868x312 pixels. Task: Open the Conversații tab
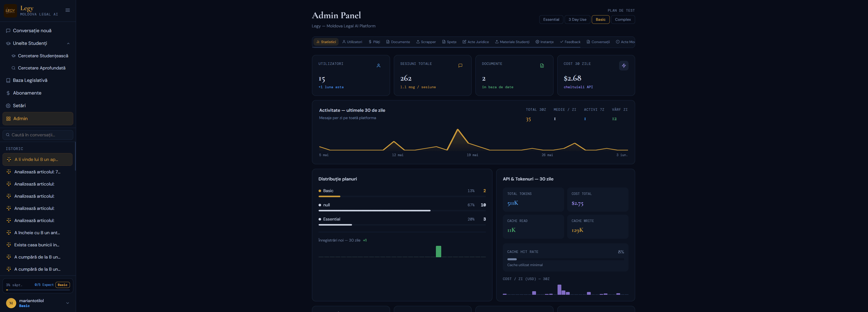click(598, 42)
